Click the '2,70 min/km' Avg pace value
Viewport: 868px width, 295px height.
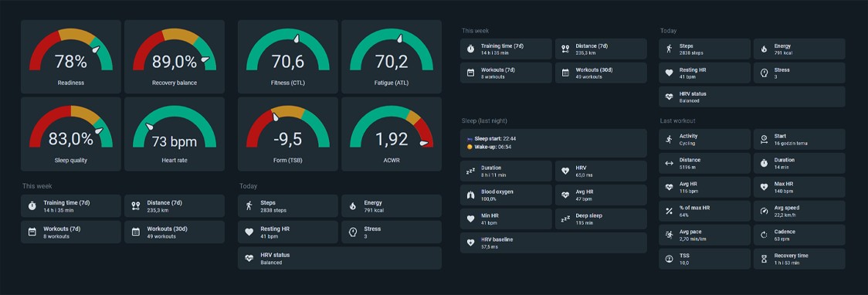coord(693,239)
